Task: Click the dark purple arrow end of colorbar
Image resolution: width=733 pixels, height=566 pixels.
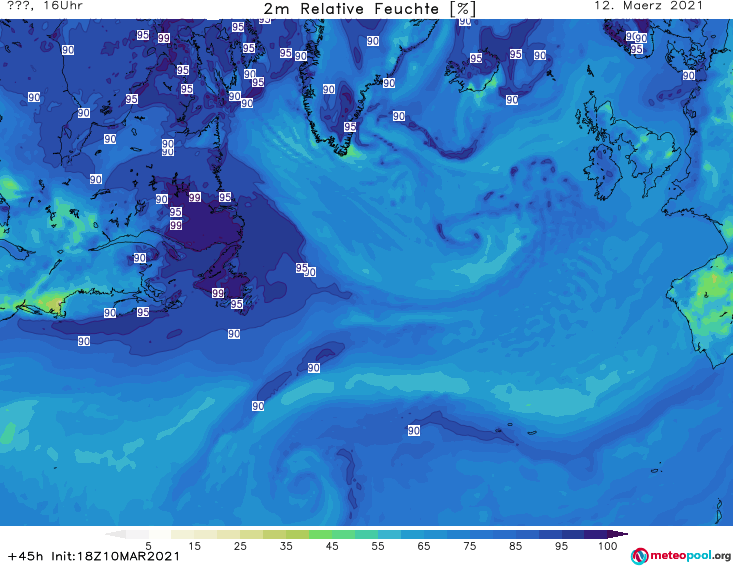Action: pyautogui.click(x=618, y=534)
